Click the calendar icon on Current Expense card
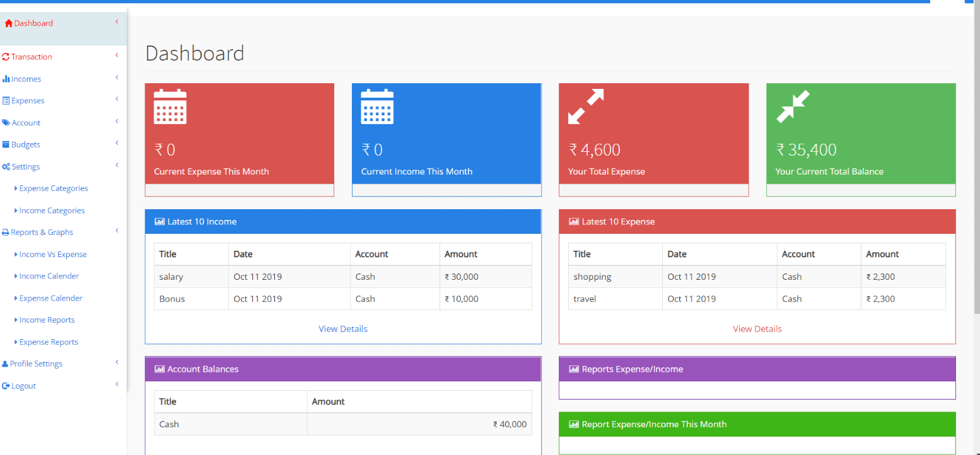This screenshot has height=455, width=980. click(x=170, y=107)
